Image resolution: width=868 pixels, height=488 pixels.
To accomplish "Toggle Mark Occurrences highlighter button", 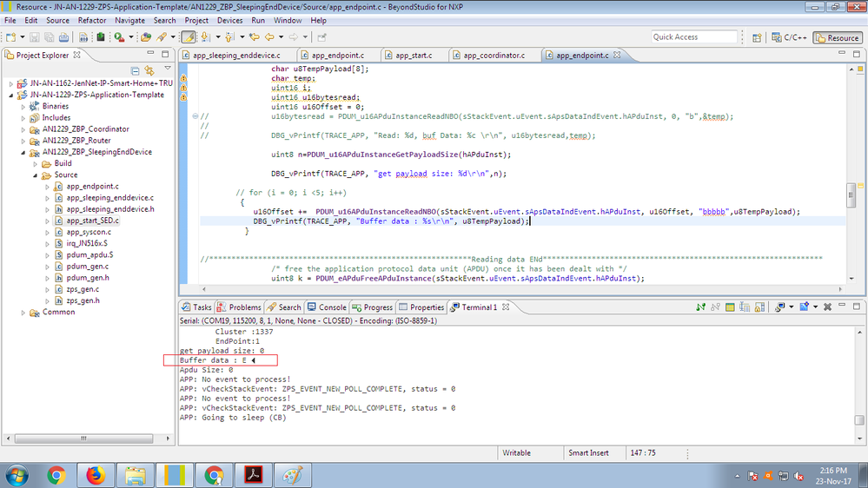I will click(189, 37).
